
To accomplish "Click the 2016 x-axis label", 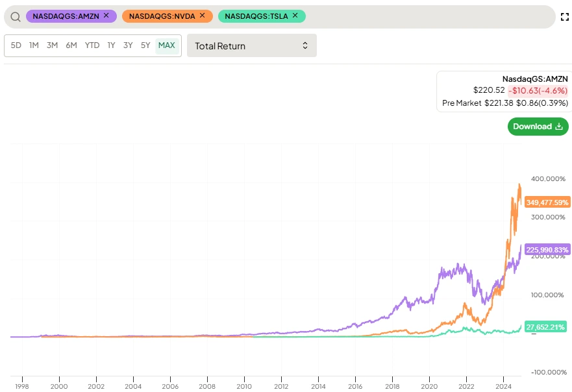I will coord(355,386).
